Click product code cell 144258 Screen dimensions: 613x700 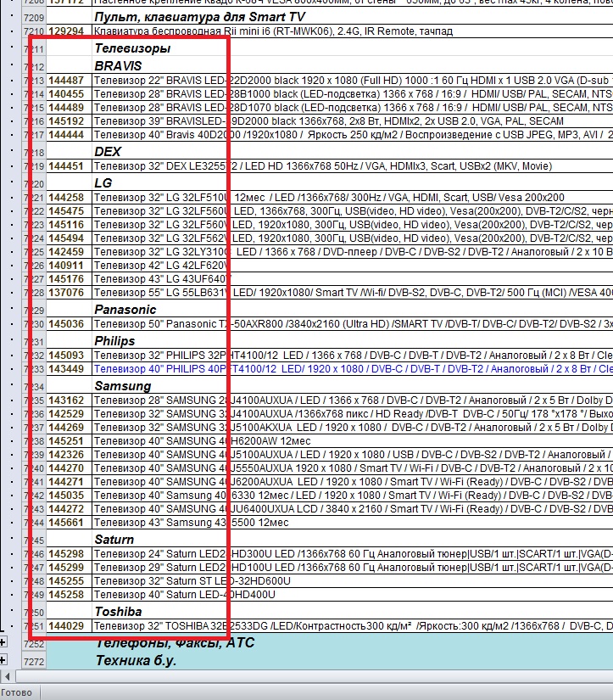(x=70, y=198)
